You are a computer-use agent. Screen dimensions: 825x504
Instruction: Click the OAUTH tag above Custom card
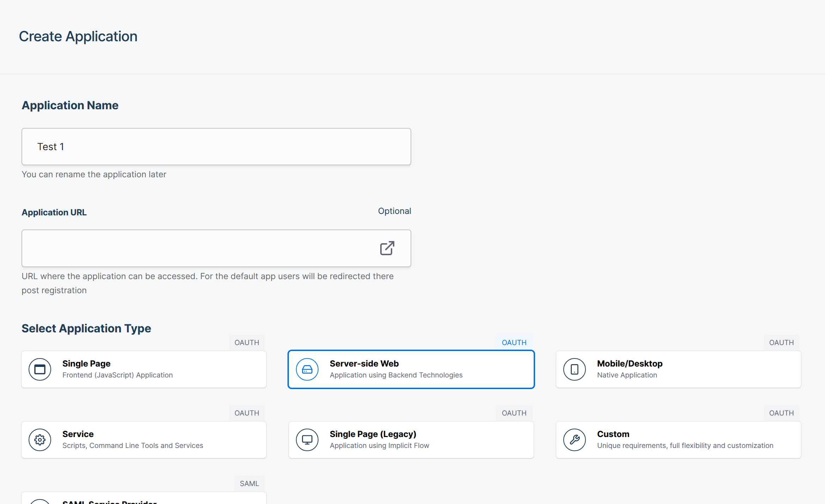pos(781,413)
